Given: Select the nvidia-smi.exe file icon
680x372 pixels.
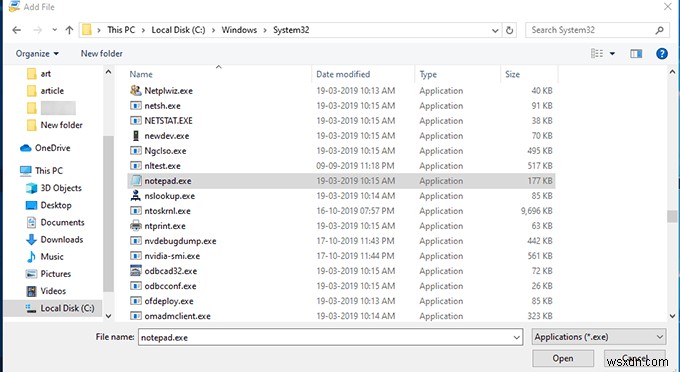Looking at the screenshot, I should point(136,256).
